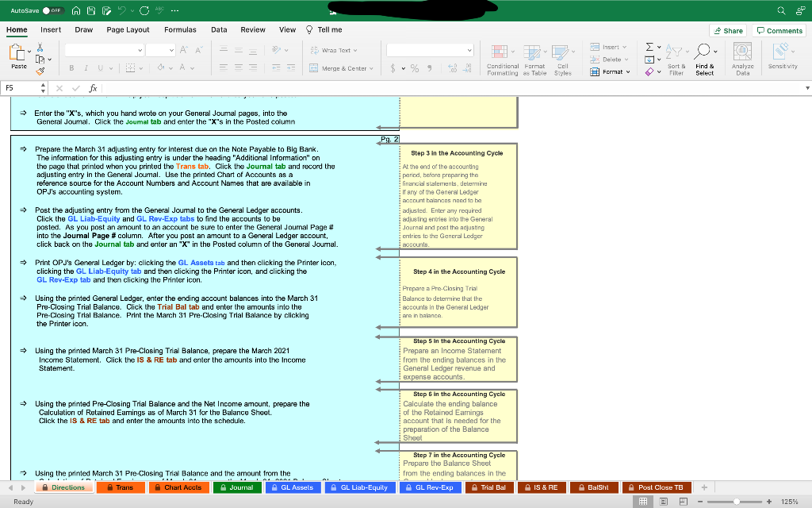Toggle Underline formatting
This screenshot has height=508, width=812.
click(x=100, y=68)
